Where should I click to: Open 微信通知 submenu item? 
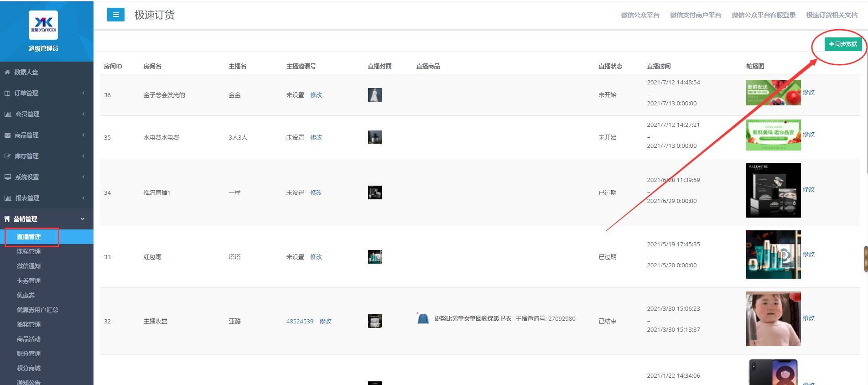[29, 266]
